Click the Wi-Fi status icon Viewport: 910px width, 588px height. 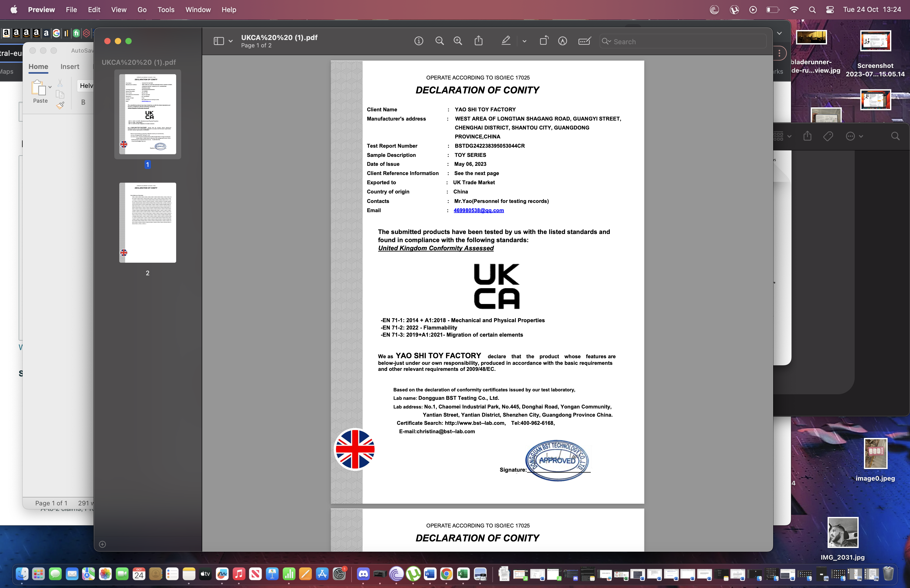click(x=794, y=9)
